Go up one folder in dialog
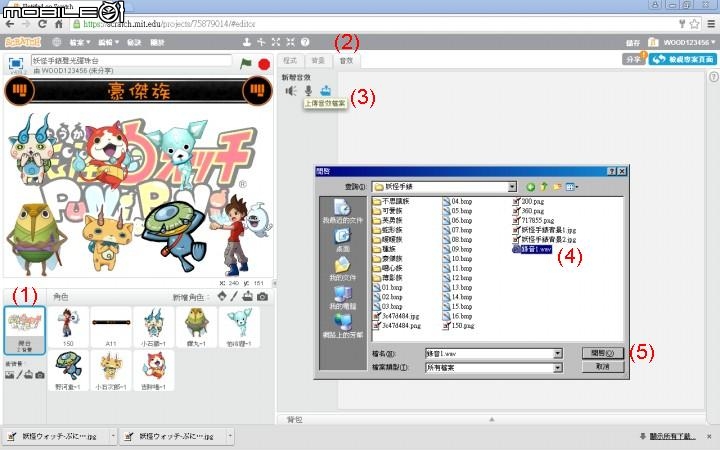Image resolution: width=720 pixels, height=450 pixels. 544,186
